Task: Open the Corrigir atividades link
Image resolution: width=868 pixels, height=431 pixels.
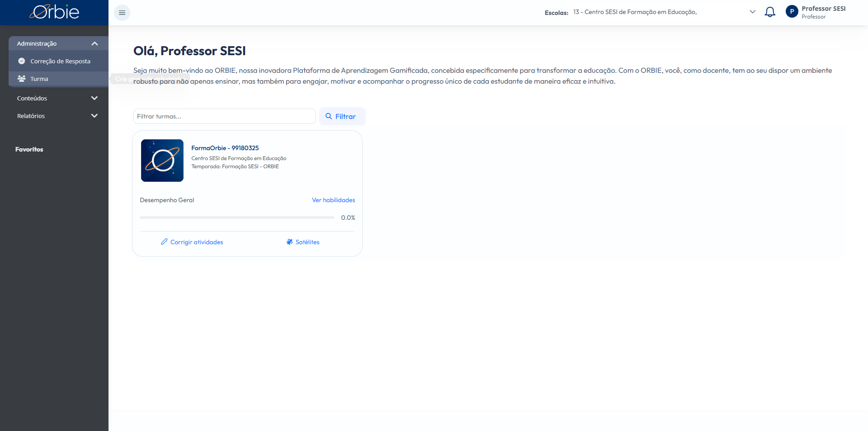Action: 192,242
